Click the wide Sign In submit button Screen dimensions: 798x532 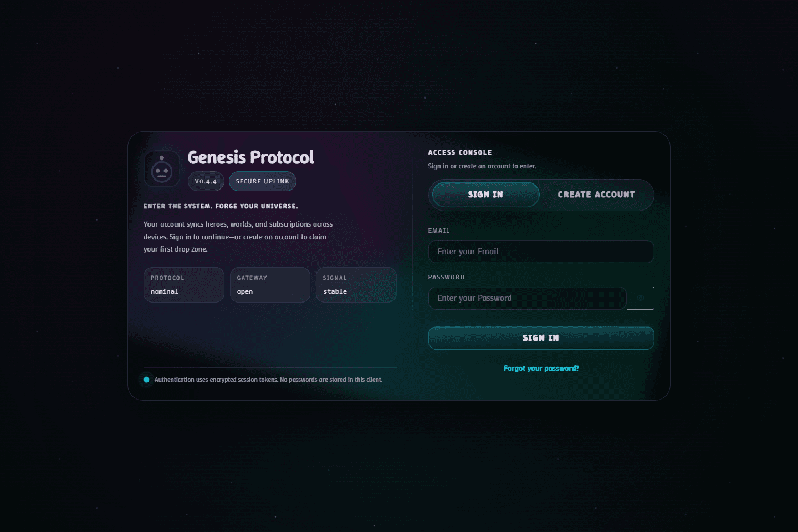tap(541, 338)
